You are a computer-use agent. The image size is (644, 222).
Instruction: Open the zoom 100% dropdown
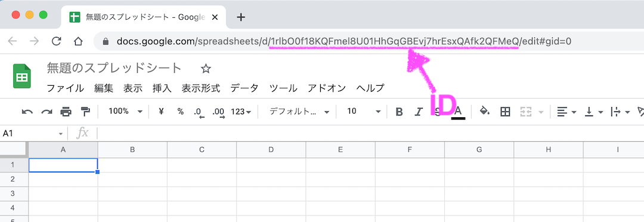point(126,111)
